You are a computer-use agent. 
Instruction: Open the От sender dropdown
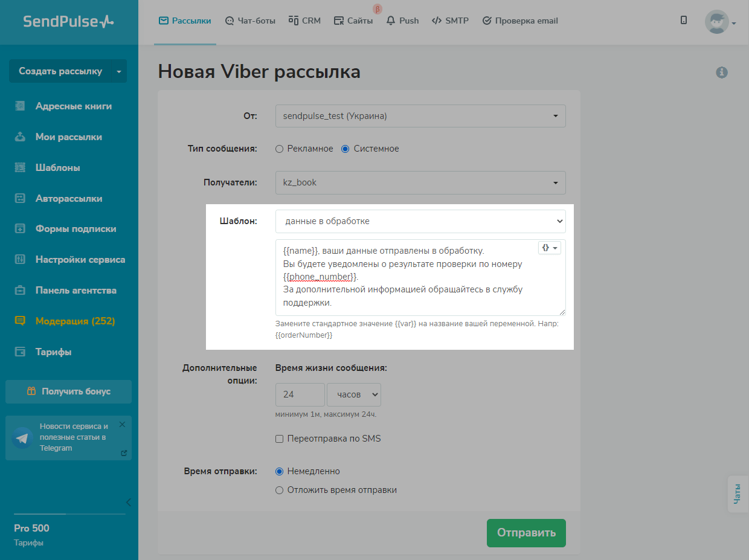(420, 116)
